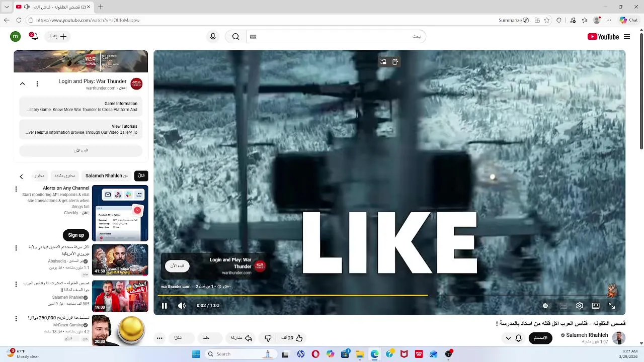Open options for Abulsadiq video
644x362 pixels.
[16, 248]
